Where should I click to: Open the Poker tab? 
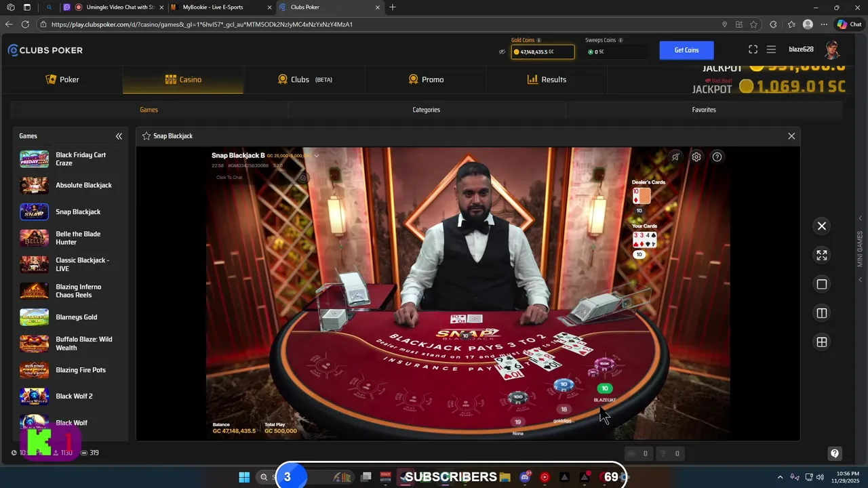pos(62,79)
